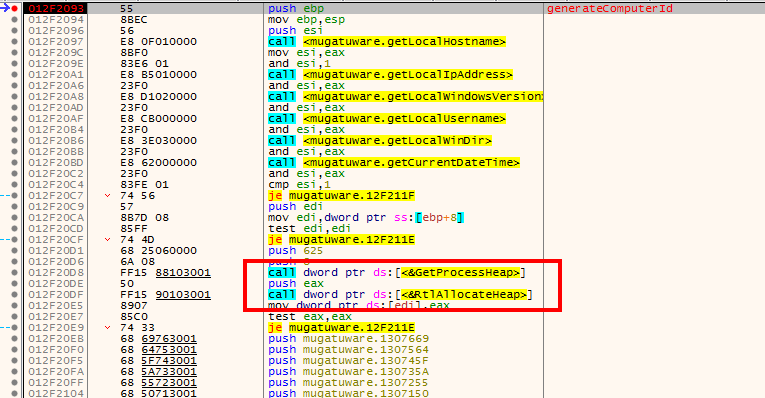
Task: Select the call to mugatuware.getLocalHostname
Action: (x=387, y=41)
